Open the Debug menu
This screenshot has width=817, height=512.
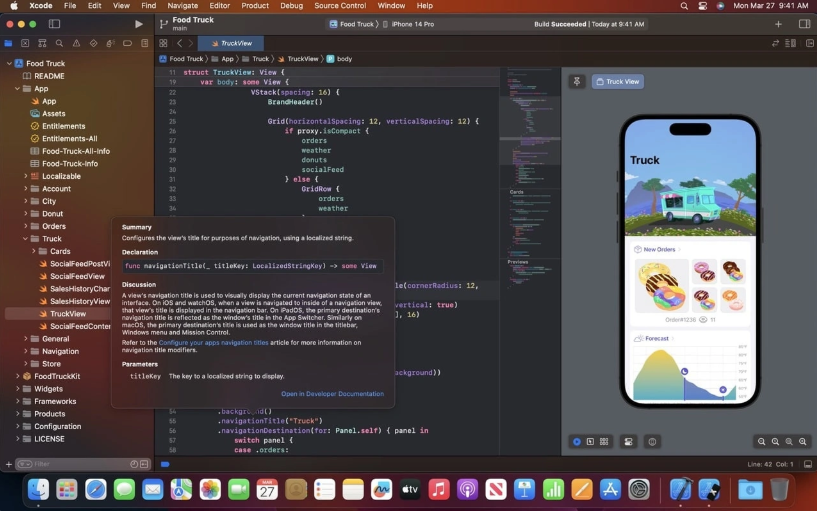pyautogui.click(x=291, y=6)
